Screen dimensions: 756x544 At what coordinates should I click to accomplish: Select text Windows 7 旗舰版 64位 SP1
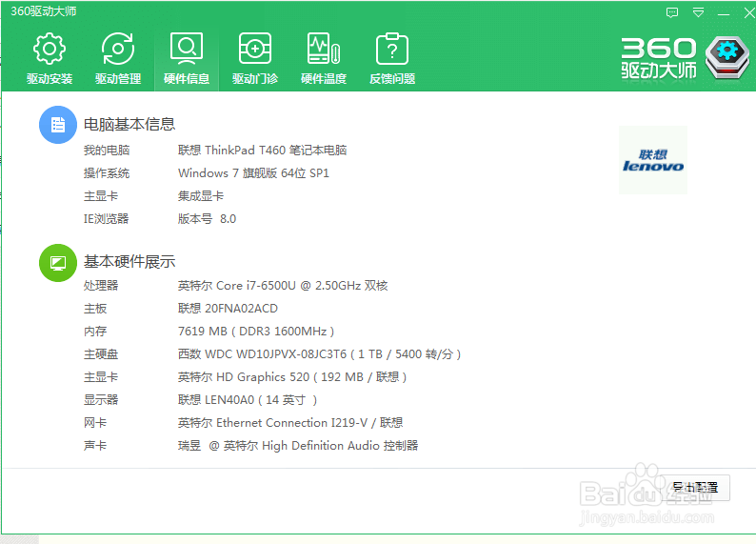coord(253,173)
